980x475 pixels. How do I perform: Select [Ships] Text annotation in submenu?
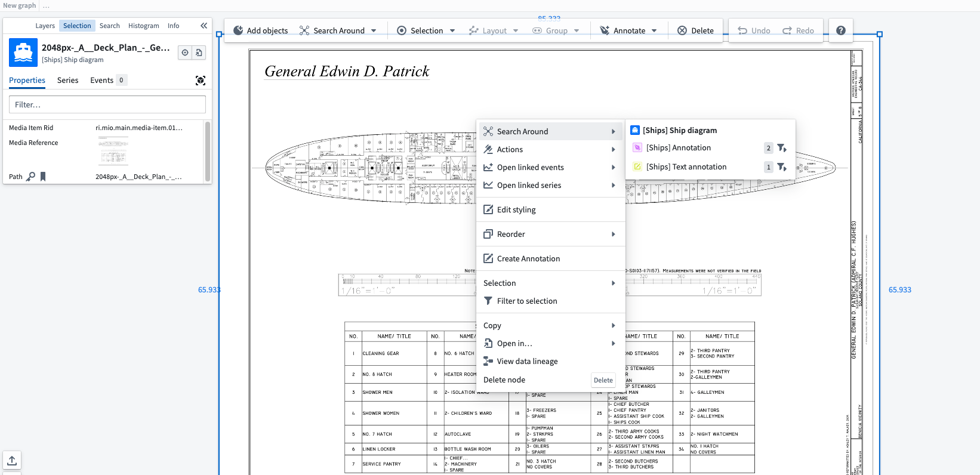686,167
